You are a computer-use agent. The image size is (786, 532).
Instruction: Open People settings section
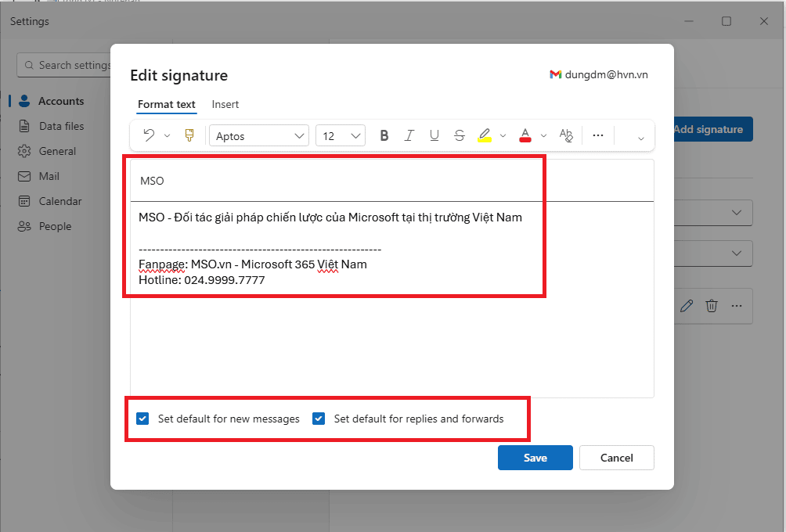coord(60,226)
